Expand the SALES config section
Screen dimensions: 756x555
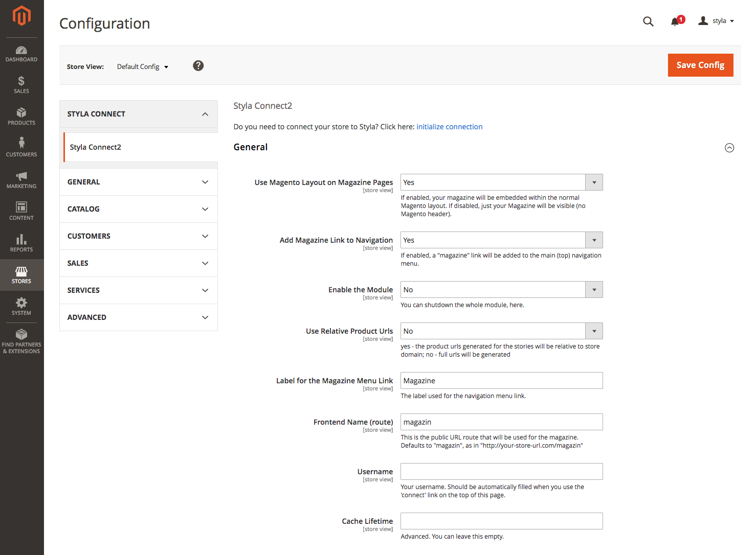point(139,263)
